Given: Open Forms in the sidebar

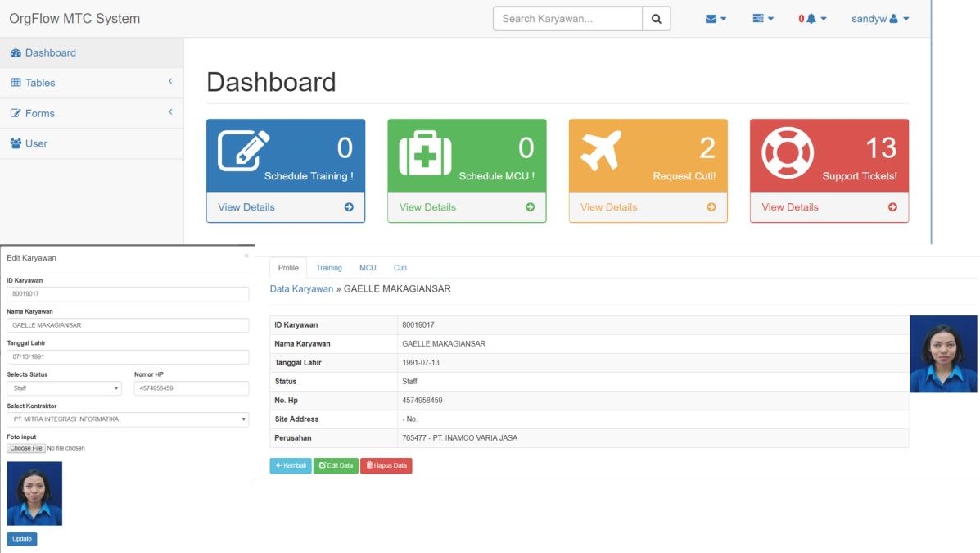Looking at the screenshot, I should click(x=92, y=113).
